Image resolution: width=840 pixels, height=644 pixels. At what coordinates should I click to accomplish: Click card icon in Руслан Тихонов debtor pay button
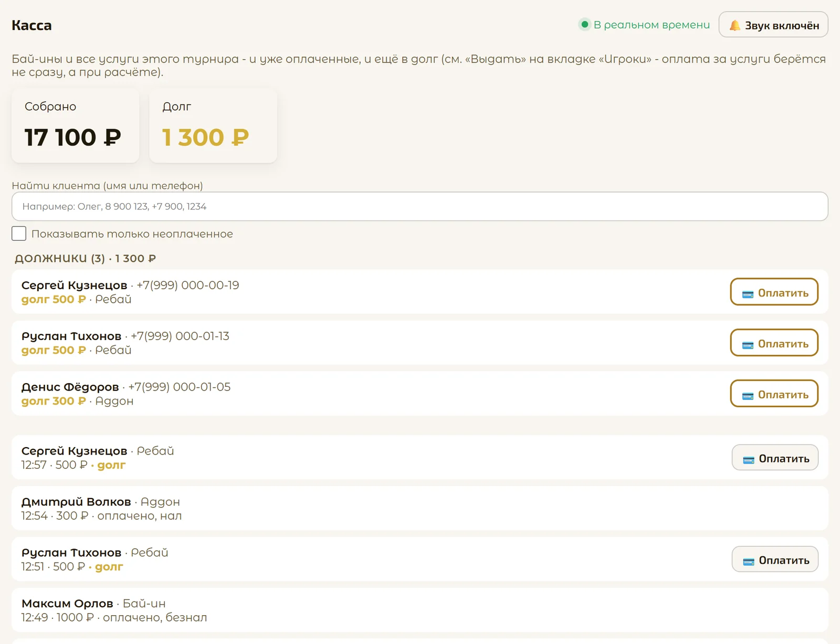click(x=748, y=345)
